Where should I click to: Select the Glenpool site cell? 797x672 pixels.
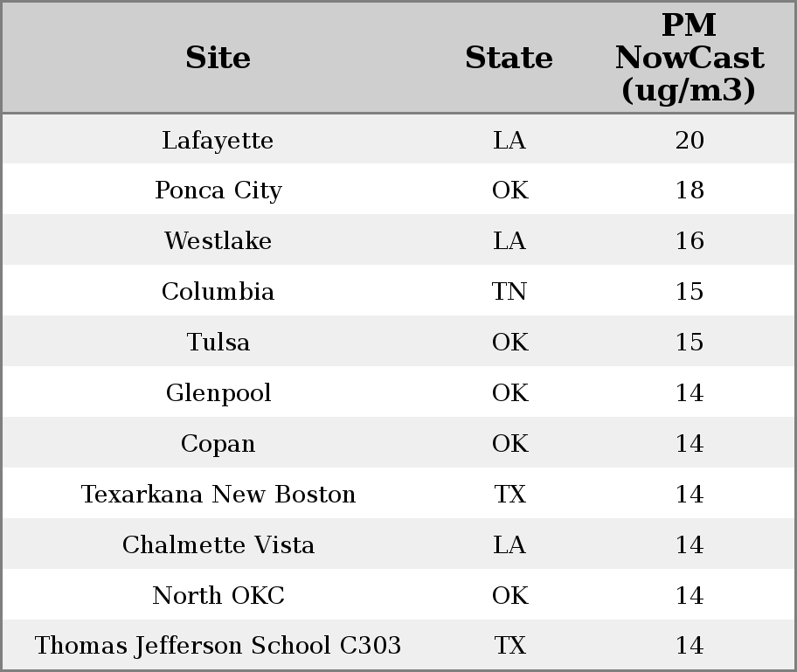218,393
